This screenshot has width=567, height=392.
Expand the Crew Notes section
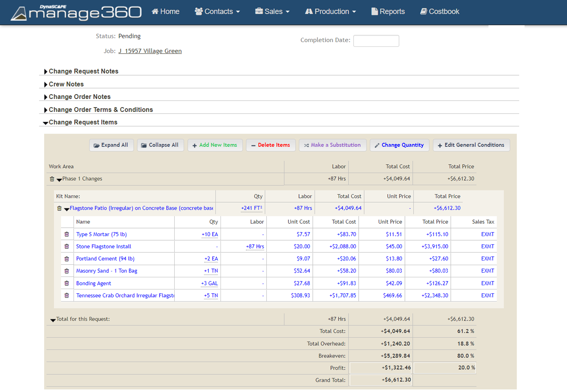[x=66, y=84]
